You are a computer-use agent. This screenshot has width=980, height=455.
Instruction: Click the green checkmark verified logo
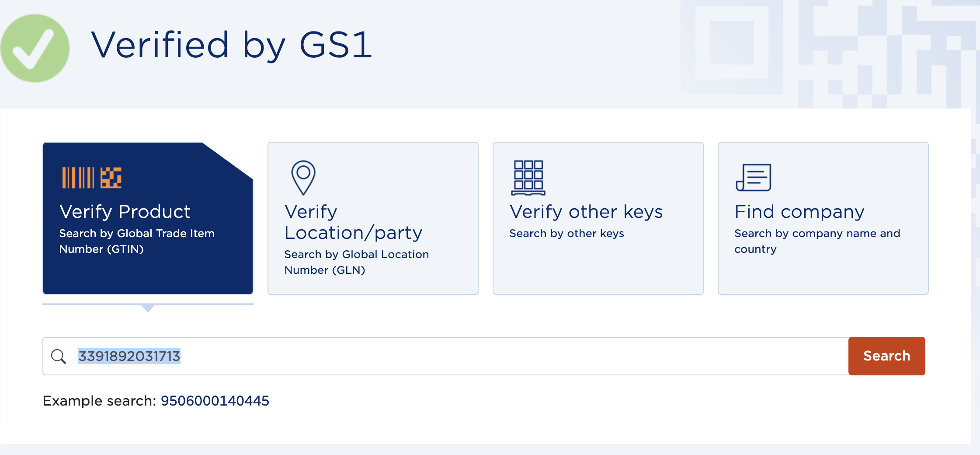[x=35, y=48]
